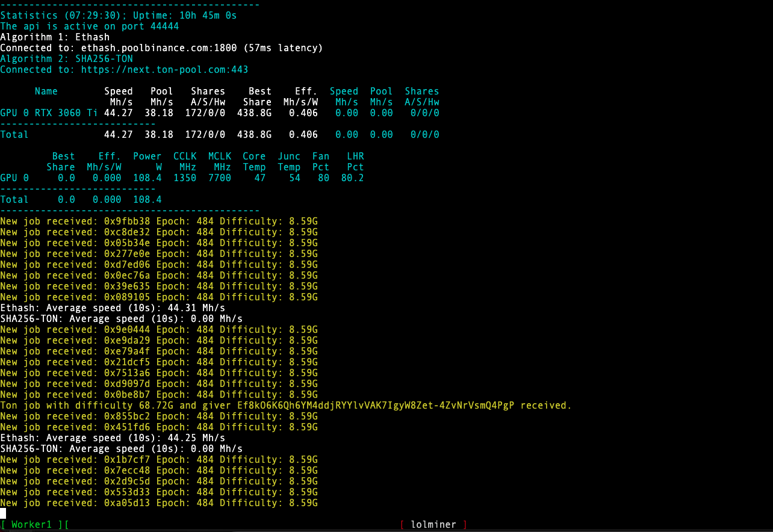Click the API port 44444 line
The width and height of the screenshot is (773, 532).
click(x=90, y=26)
